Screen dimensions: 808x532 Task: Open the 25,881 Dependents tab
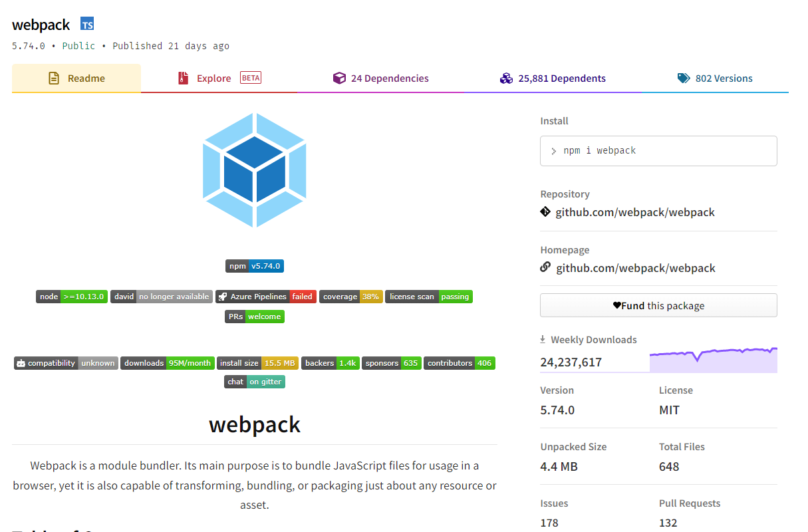click(x=553, y=78)
